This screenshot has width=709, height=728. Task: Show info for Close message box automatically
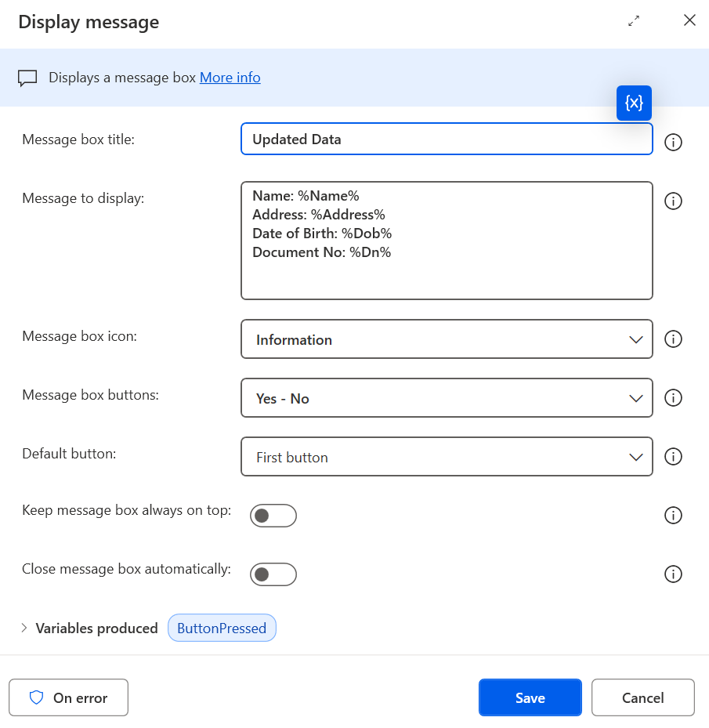coord(673,574)
